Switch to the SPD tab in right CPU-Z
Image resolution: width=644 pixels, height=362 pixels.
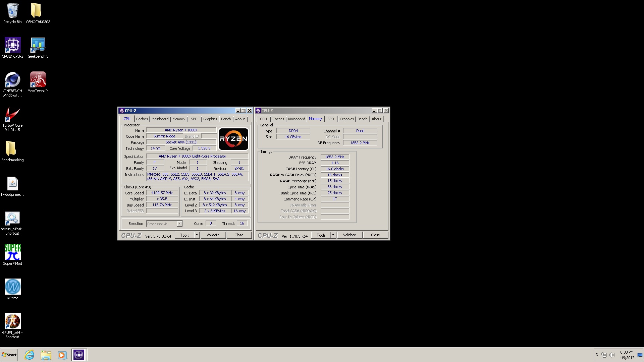(x=331, y=119)
